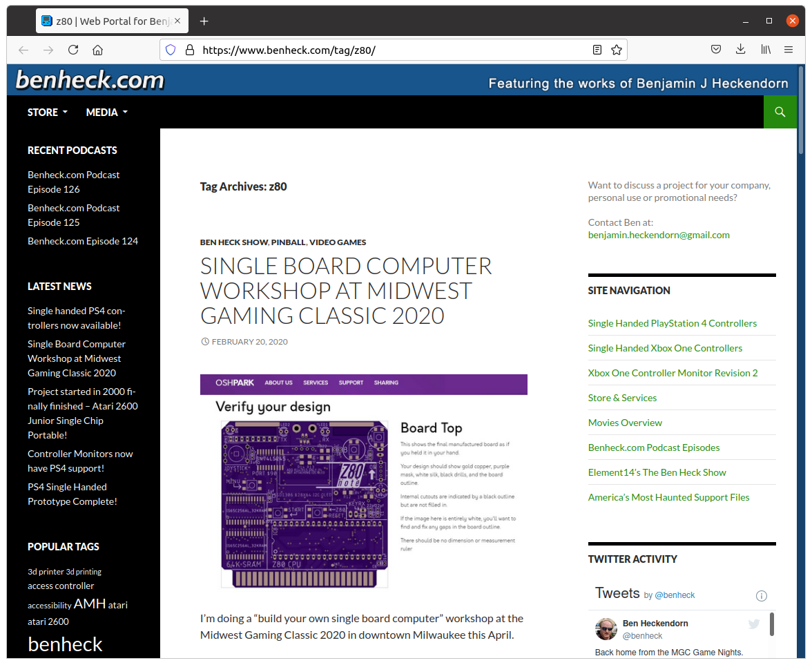
Task: Open Benheck.com Podcast Episode 125
Action: (x=73, y=215)
